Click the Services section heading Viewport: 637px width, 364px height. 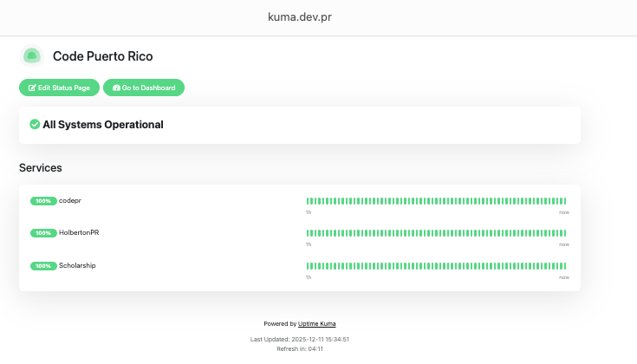pos(41,167)
